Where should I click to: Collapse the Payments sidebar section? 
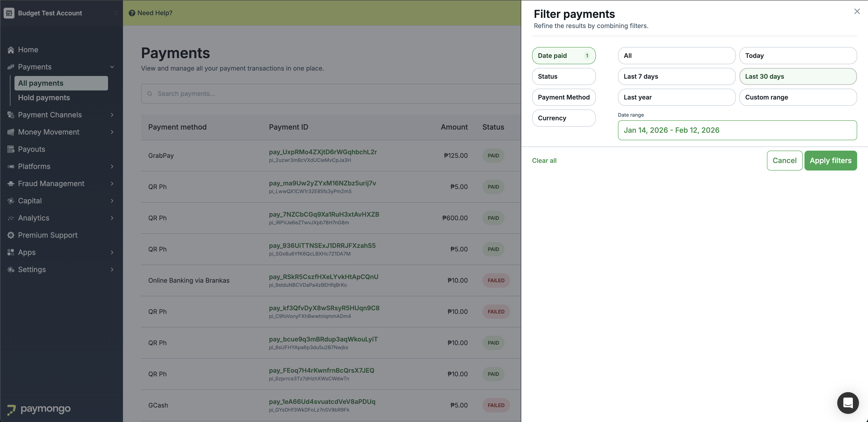point(112,67)
